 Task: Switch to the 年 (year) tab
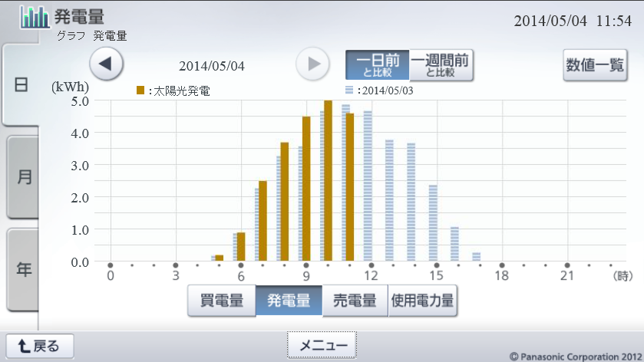[x=23, y=268]
